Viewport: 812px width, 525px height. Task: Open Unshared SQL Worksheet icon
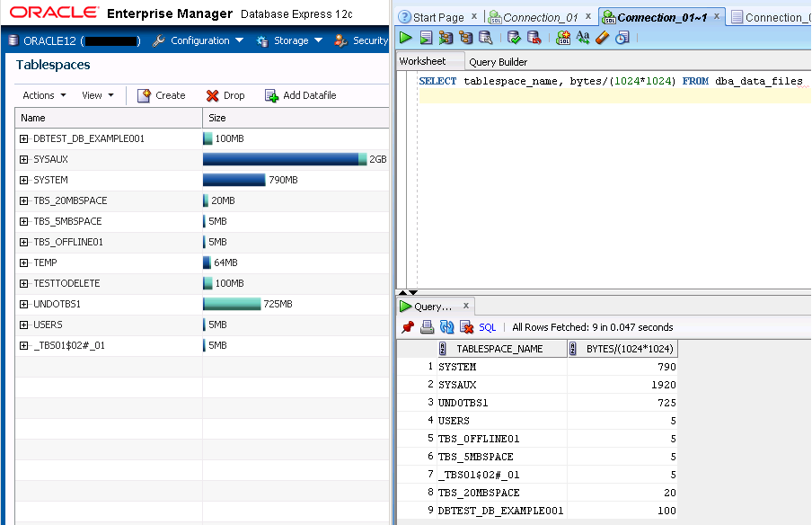click(x=563, y=38)
